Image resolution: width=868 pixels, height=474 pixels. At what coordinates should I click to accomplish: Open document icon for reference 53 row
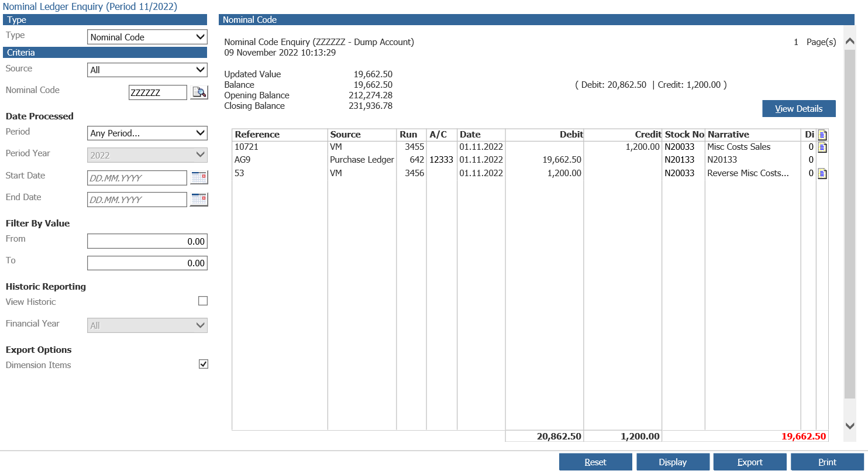tap(822, 174)
